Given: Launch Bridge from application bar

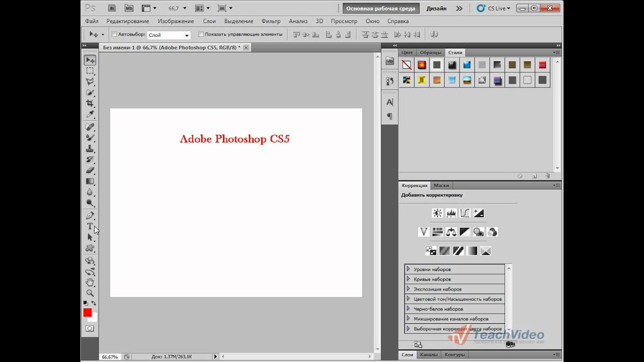Looking at the screenshot, I should click(113, 8).
